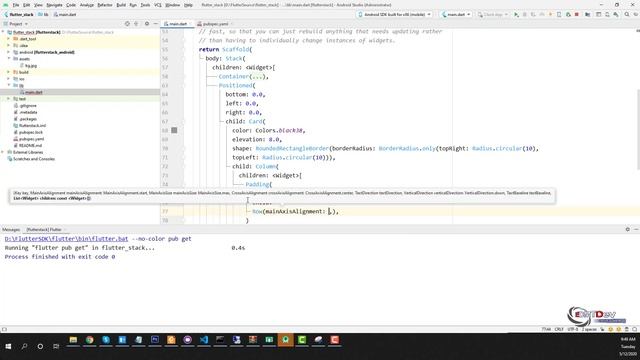Expand the android folder node
Screen dimensions: 640x360
coord(9,52)
